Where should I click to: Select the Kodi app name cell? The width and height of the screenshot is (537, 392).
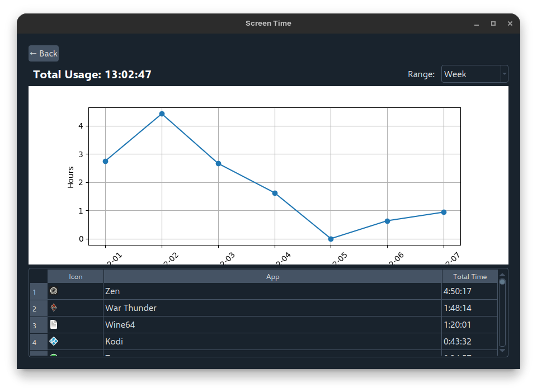272,342
